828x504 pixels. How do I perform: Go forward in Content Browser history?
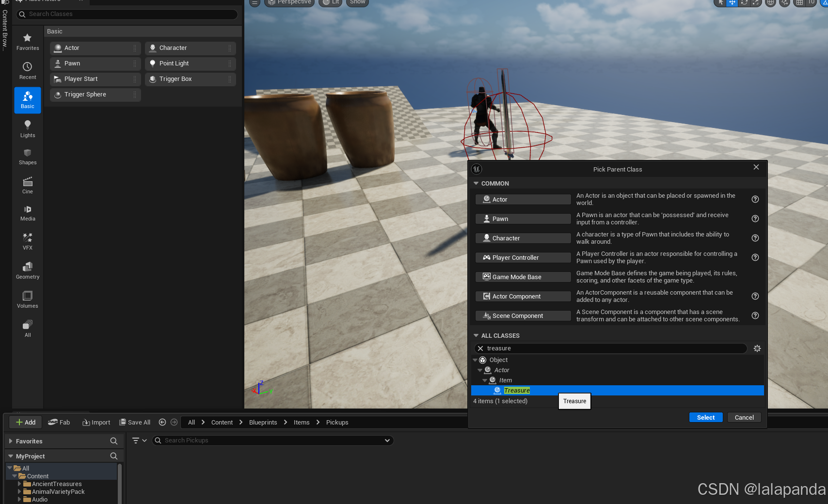click(x=174, y=422)
